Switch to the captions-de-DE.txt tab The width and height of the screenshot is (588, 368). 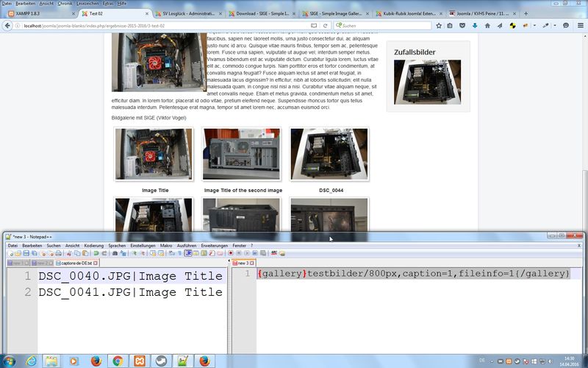(76, 263)
